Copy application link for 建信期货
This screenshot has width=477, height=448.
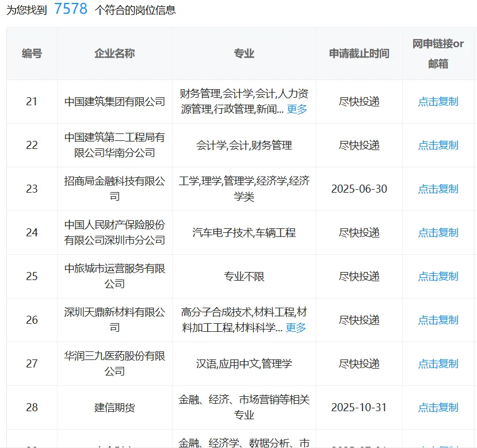coord(438,408)
